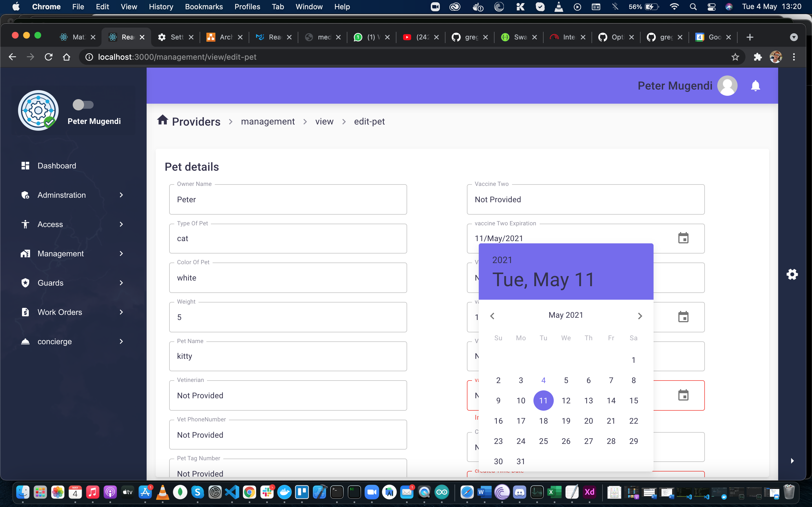Click the floating settings gear on the right edge
Viewport: 812px width, 507px height.
(792, 274)
